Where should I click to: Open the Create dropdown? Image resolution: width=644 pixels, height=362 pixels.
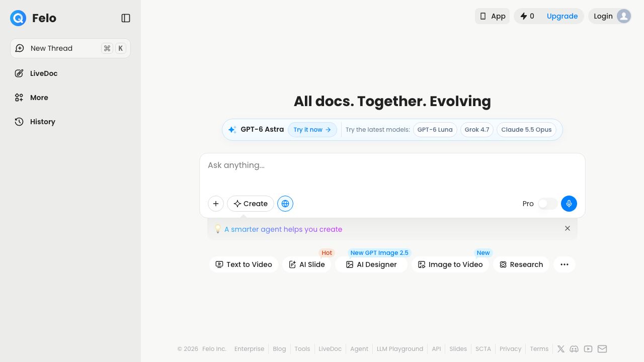[251, 204]
